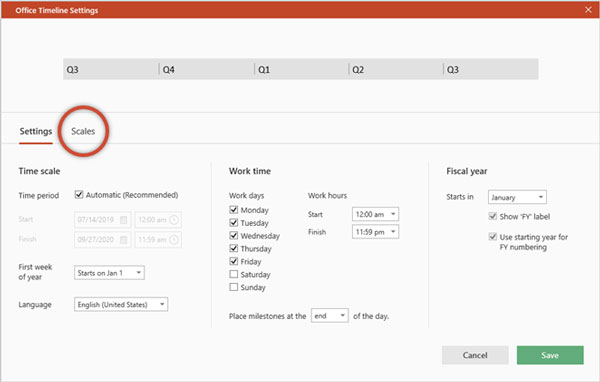Enable Sunday as a work day
Viewport: 600px width, 382px height.
tap(233, 287)
